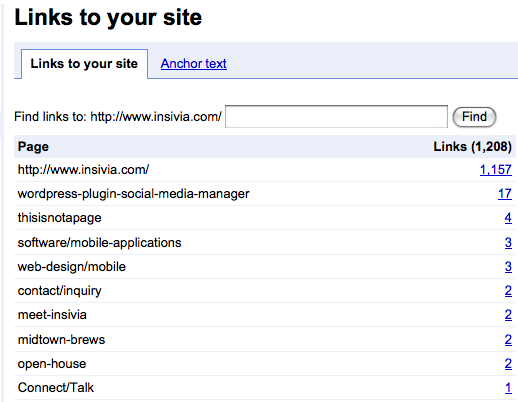Click the Page column header

tap(33, 147)
